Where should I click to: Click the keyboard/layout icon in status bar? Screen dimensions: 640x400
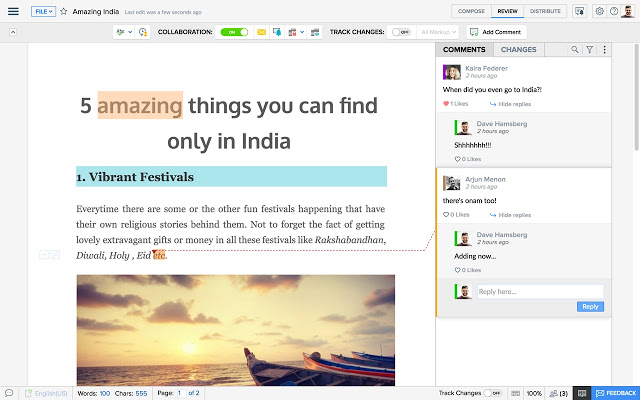click(x=516, y=393)
